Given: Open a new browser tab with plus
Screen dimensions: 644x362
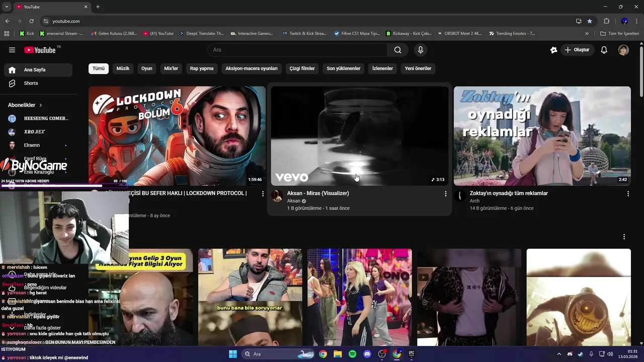Looking at the screenshot, I should pos(98,7).
